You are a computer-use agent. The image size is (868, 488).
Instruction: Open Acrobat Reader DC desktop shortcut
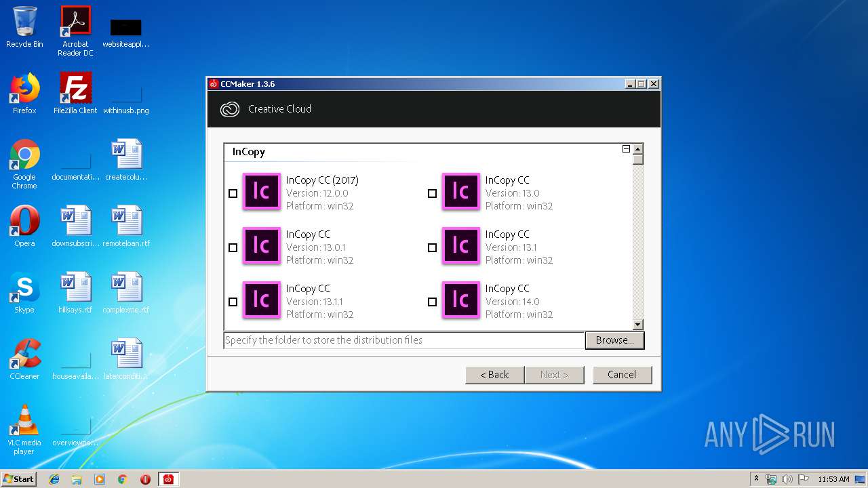75,30
